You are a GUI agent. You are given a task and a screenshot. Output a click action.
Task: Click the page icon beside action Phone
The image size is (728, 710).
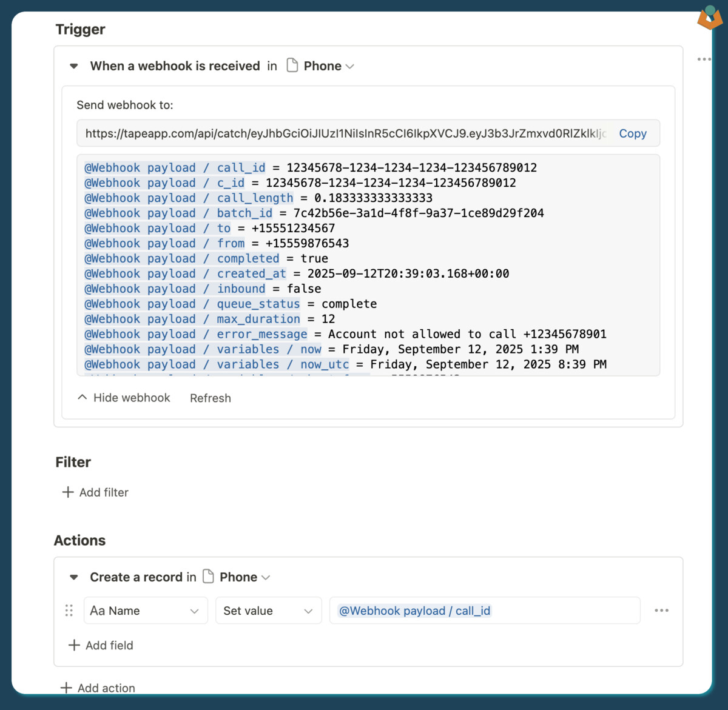(x=208, y=577)
